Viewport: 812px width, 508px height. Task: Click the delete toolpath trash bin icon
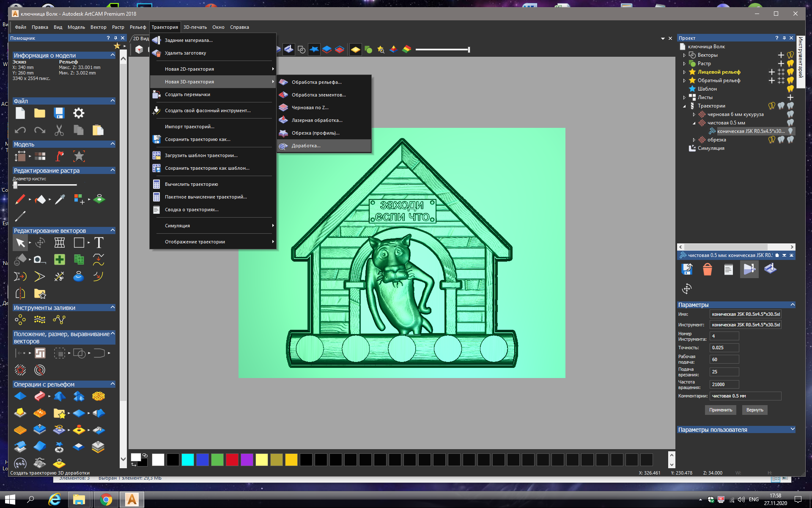point(707,269)
